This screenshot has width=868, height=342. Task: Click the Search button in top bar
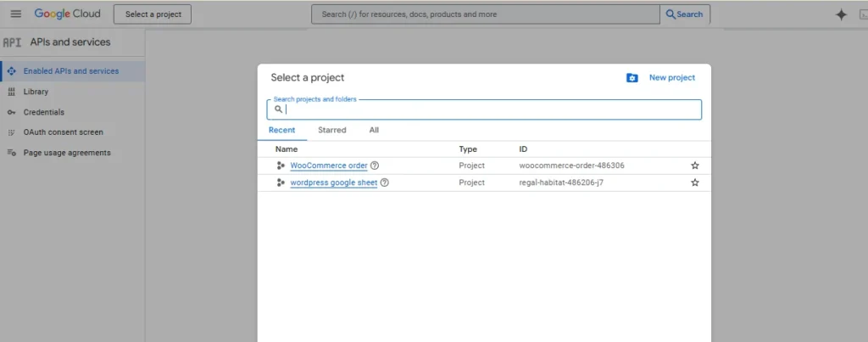coord(685,14)
